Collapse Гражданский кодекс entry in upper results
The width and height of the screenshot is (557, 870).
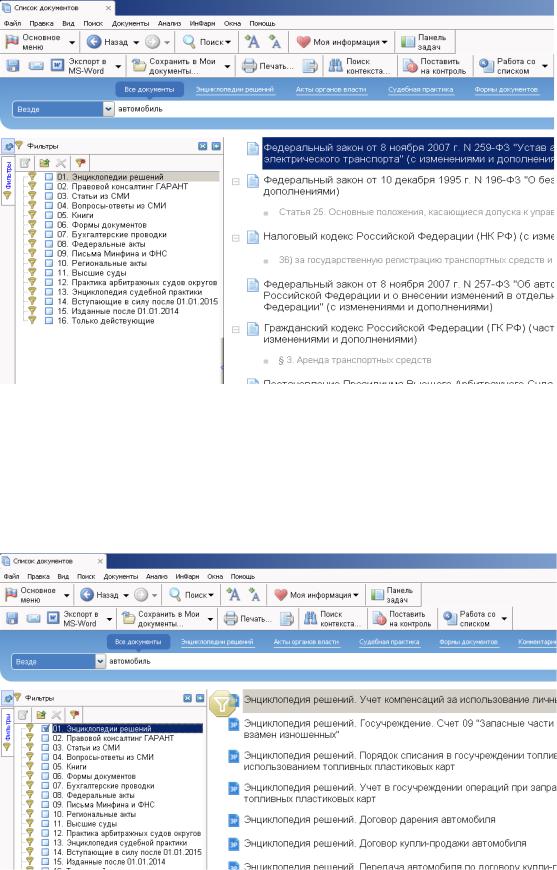[235, 330]
